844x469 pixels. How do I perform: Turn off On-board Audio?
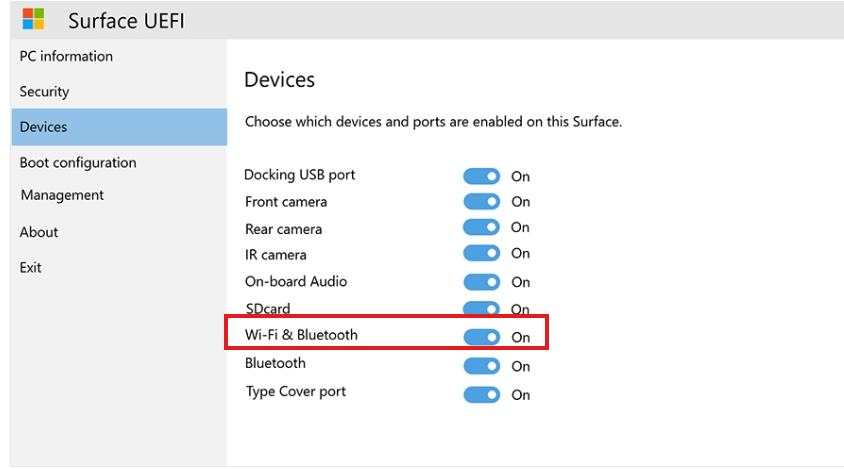(x=481, y=282)
